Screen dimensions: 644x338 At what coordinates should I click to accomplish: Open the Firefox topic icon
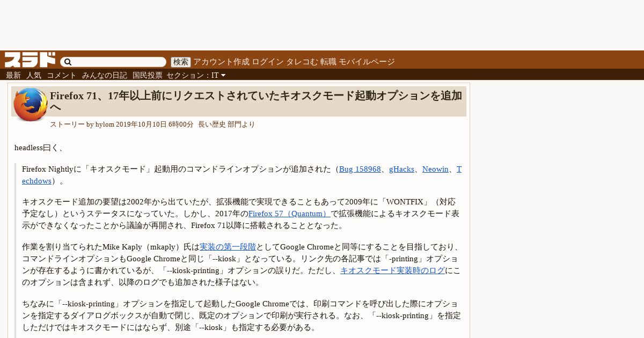[x=30, y=104]
